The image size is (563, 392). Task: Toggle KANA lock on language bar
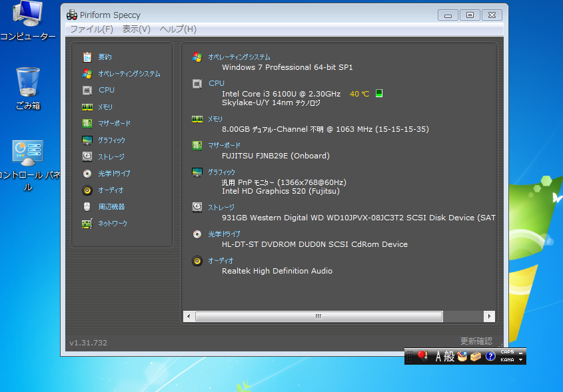pos(507,360)
